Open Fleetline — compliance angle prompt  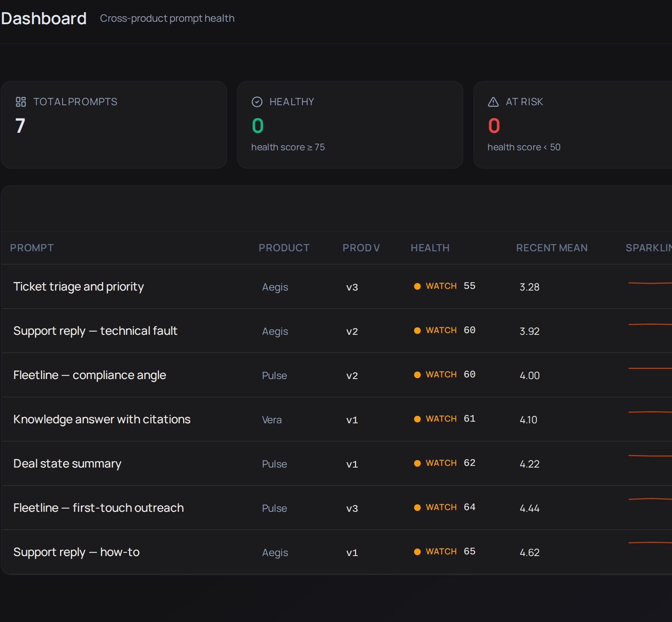tap(90, 375)
